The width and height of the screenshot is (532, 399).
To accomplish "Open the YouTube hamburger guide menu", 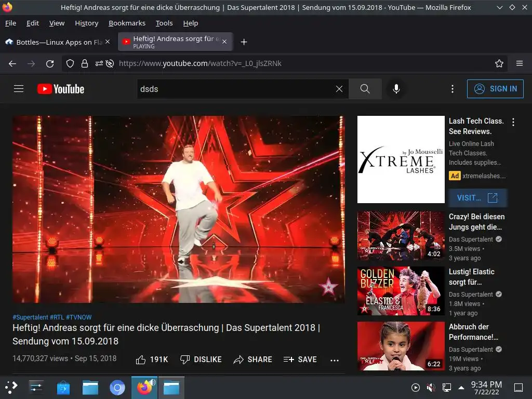I will pyautogui.click(x=19, y=89).
